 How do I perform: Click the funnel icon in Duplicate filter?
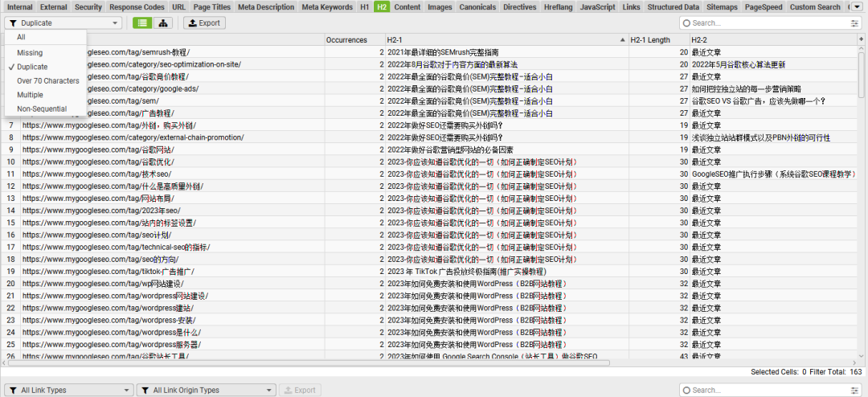point(14,23)
